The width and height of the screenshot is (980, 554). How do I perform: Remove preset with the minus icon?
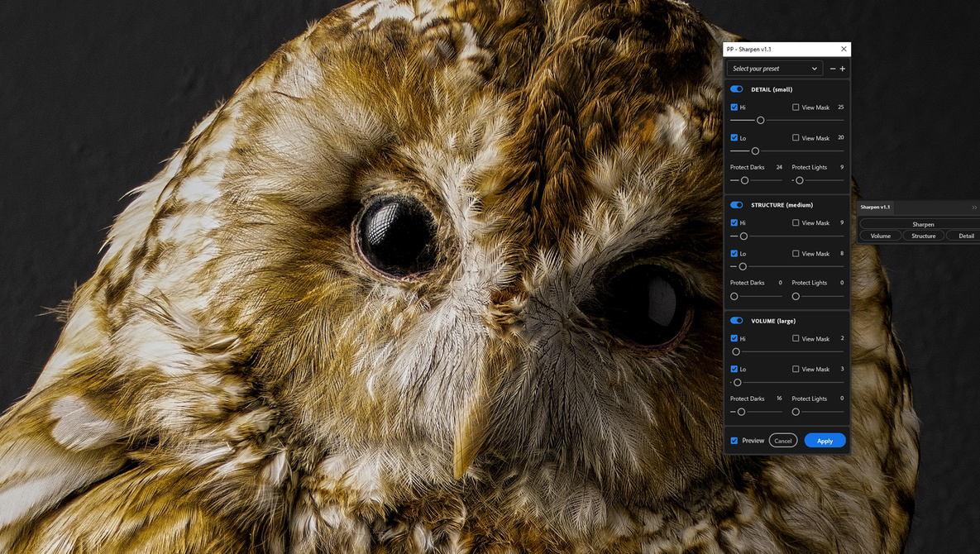[833, 69]
